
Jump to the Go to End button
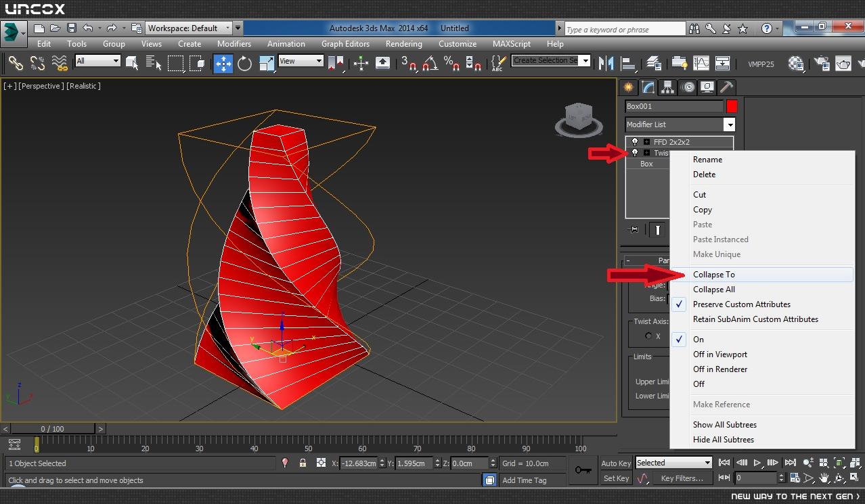pyautogui.click(x=790, y=463)
